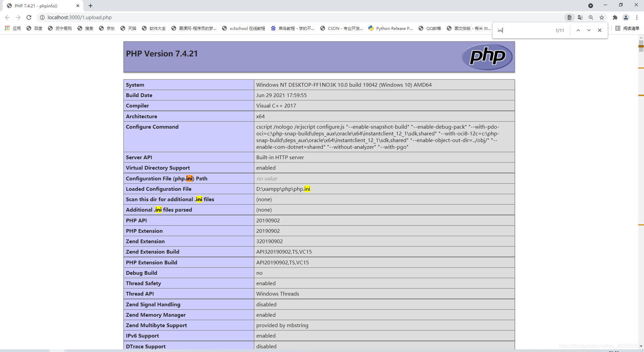Minimize the browser window

coord(605,5)
